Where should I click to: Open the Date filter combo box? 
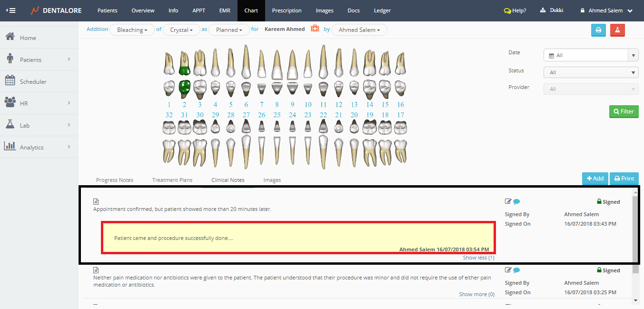(x=590, y=55)
